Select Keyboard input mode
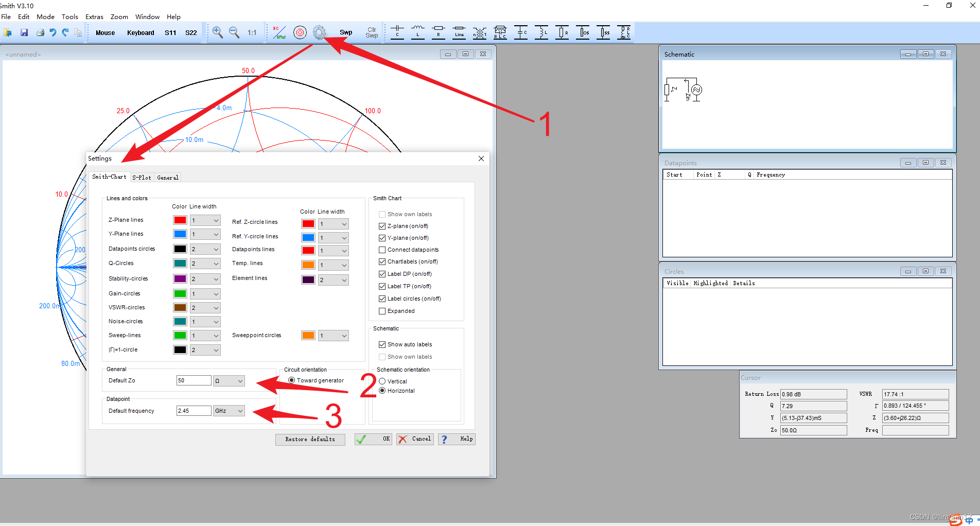Image resolution: width=980 pixels, height=526 pixels. pyautogui.click(x=141, y=32)
